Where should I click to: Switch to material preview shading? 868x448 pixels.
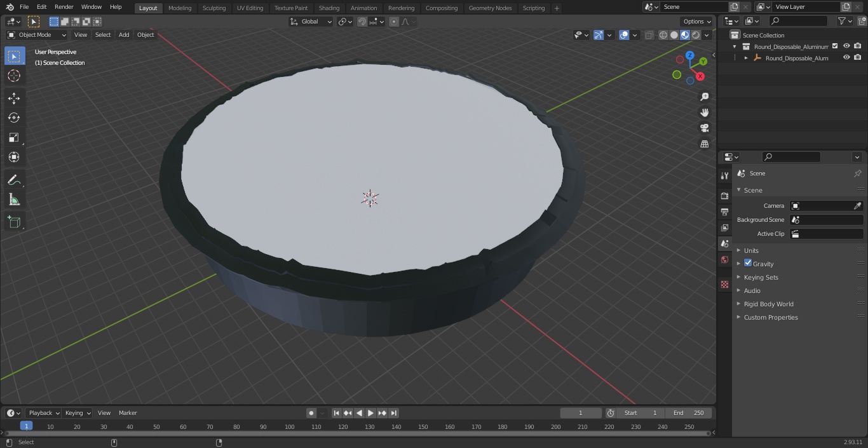(x=685, y=35)
